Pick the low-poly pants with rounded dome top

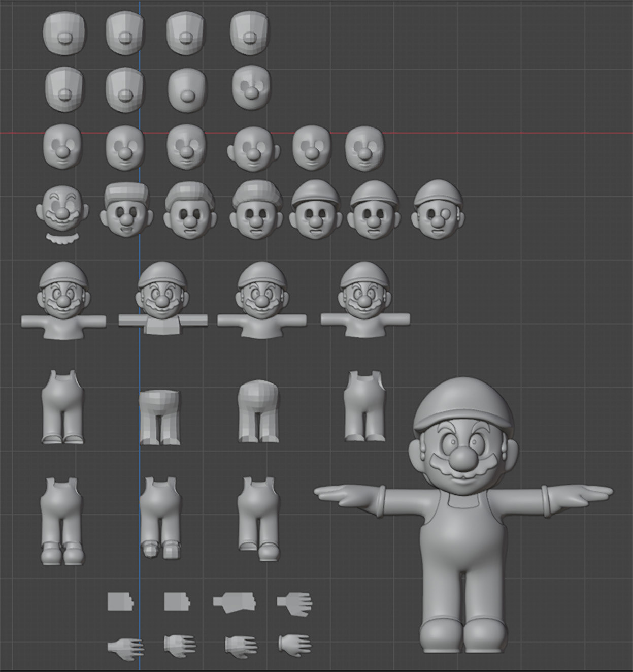[259, 411]
